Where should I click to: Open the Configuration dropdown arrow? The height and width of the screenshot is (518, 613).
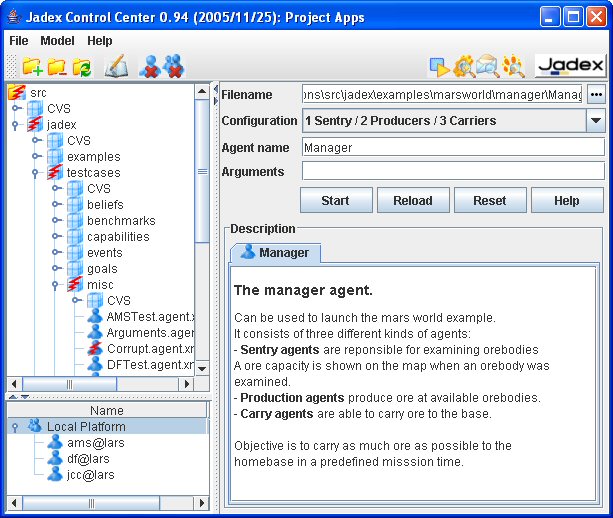pos(595,120)
